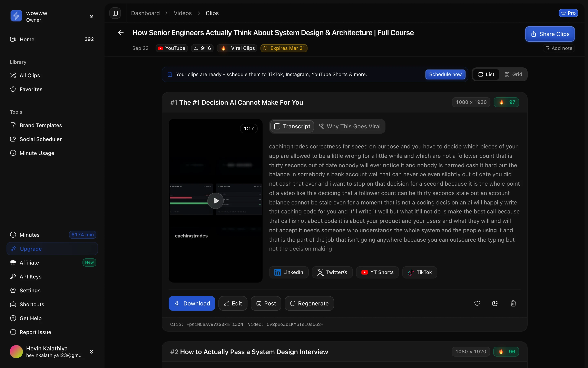Go to Videos breadcrumb

[183, 13]
